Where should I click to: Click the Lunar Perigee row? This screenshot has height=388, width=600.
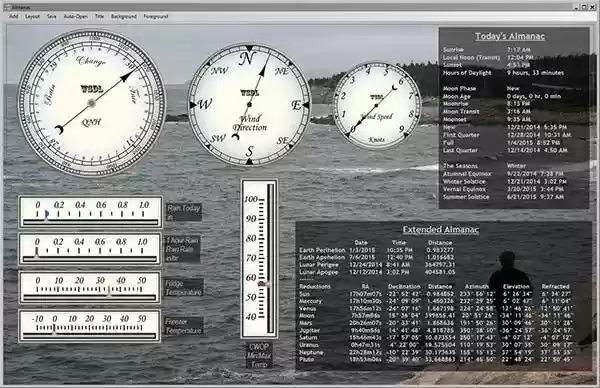(x=377, y=265)
